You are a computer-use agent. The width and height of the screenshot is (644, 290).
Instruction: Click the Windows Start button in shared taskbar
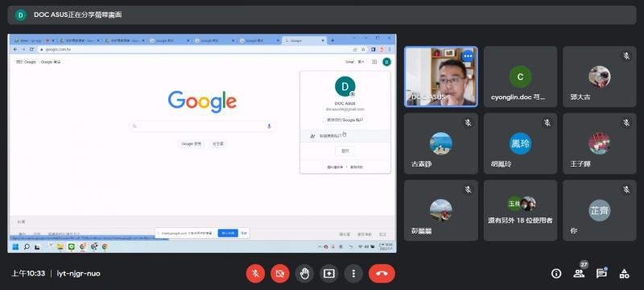point(15,246)
